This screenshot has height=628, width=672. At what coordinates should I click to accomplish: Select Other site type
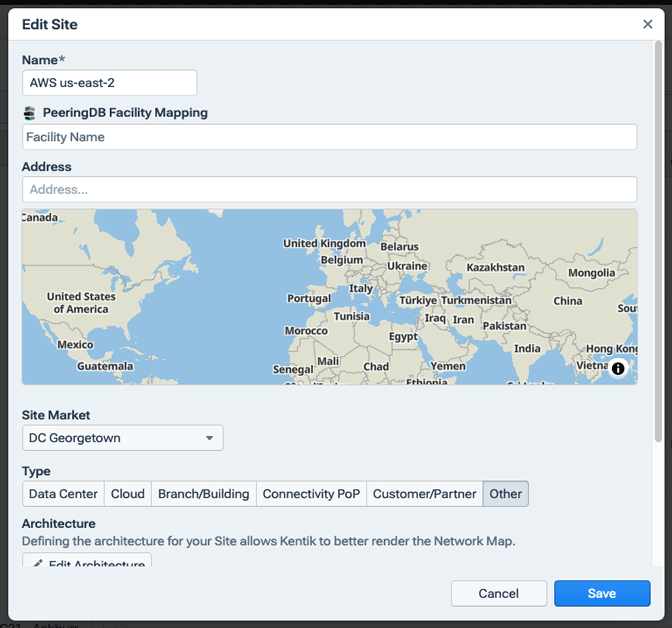click(x=506, y=494)
